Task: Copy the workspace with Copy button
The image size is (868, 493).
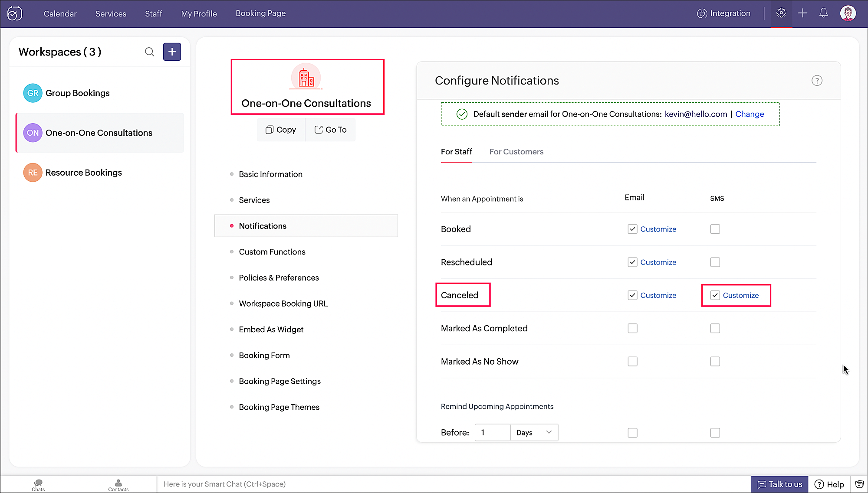Action: [x=281, y=130]
